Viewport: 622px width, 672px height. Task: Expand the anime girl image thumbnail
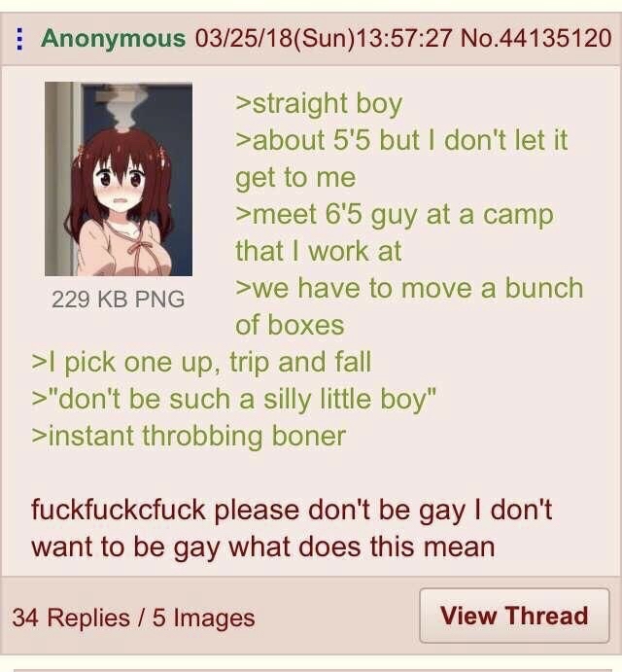119,179
